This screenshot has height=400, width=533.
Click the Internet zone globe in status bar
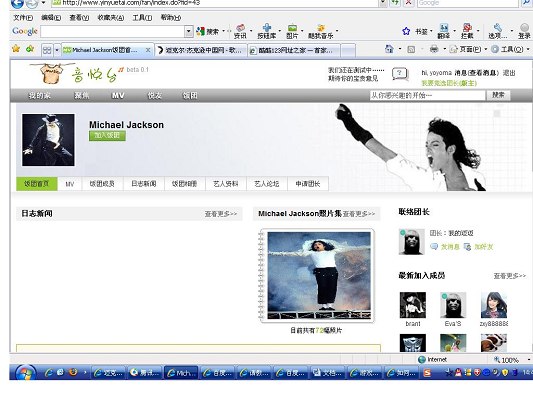pyautogui.click(x=422, y=360)
